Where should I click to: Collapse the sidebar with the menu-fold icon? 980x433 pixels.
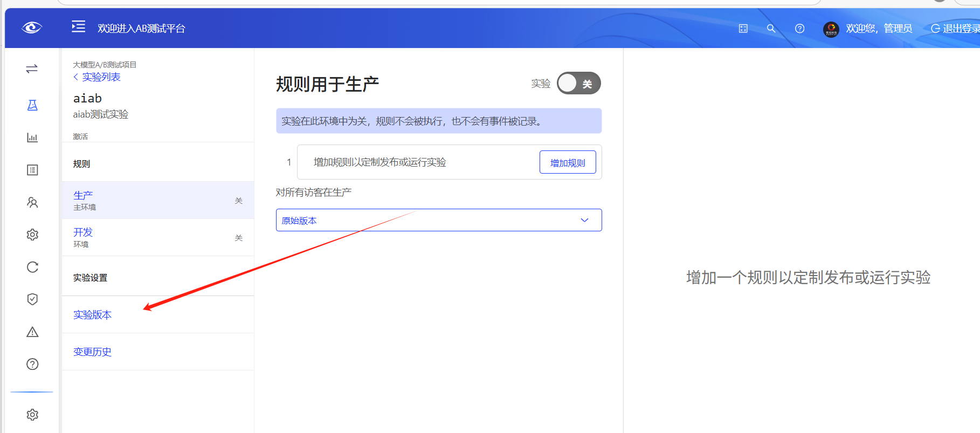click(x=79, y=26)
